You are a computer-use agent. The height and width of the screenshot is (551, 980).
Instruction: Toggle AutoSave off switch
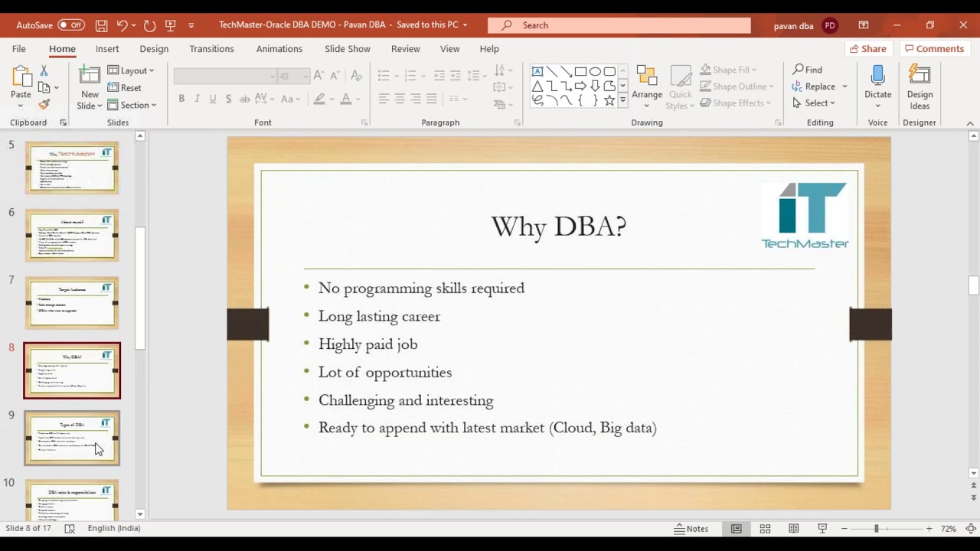pyautogui.click(x=71, y=25)
